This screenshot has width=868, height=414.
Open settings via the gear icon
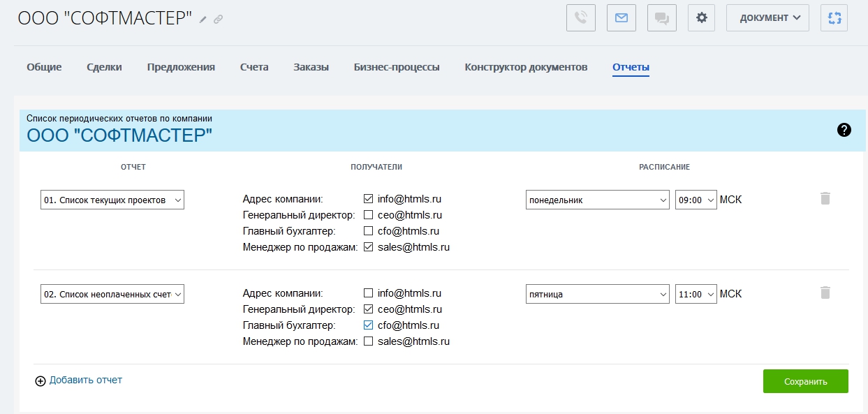click(701, 18)
